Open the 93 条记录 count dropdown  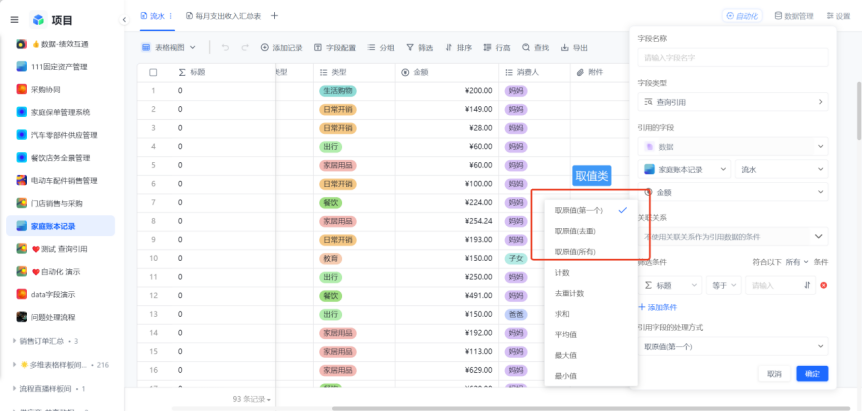(x=252, y=399)
